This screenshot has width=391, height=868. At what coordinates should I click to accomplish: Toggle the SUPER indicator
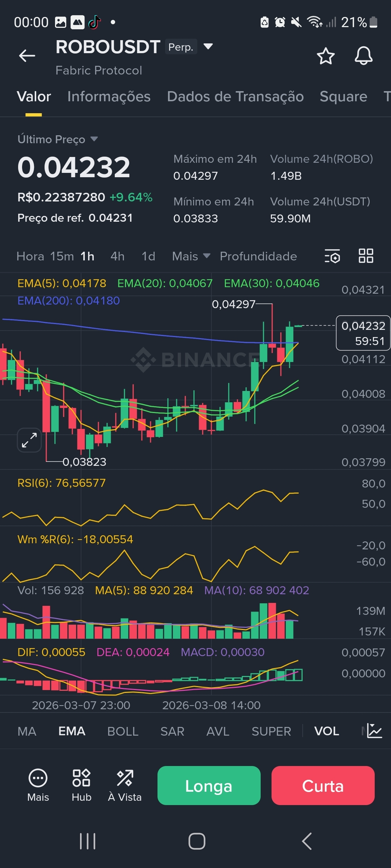271,731
